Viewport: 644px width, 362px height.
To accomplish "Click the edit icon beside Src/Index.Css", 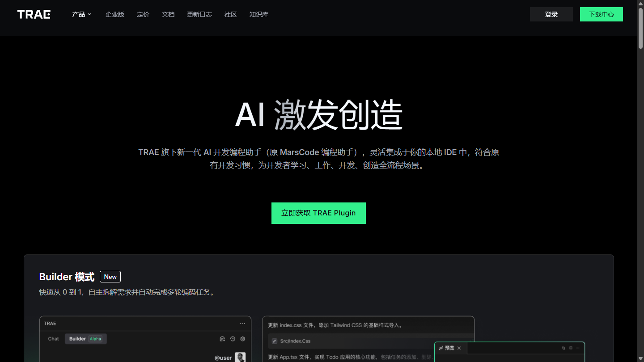I will (x=275, y=341).
